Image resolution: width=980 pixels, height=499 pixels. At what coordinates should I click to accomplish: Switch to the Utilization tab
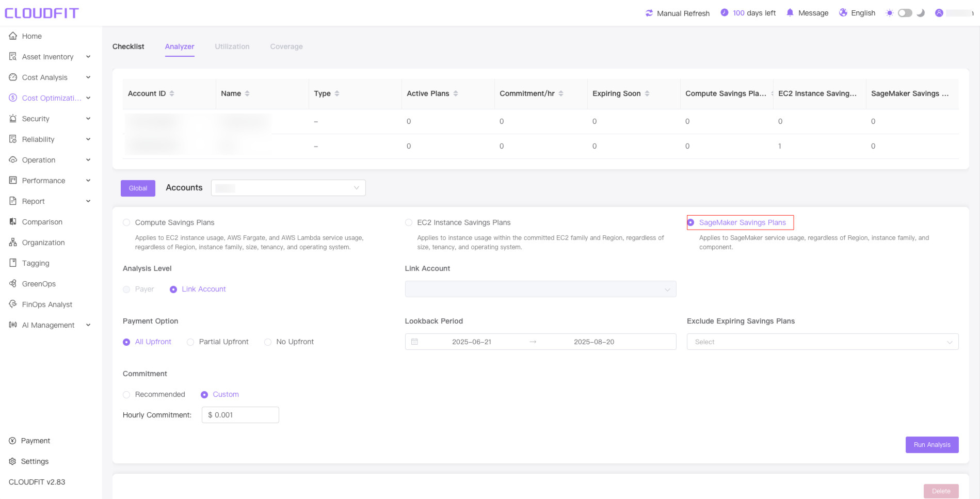pyautogui.click(x=232, y=46)
